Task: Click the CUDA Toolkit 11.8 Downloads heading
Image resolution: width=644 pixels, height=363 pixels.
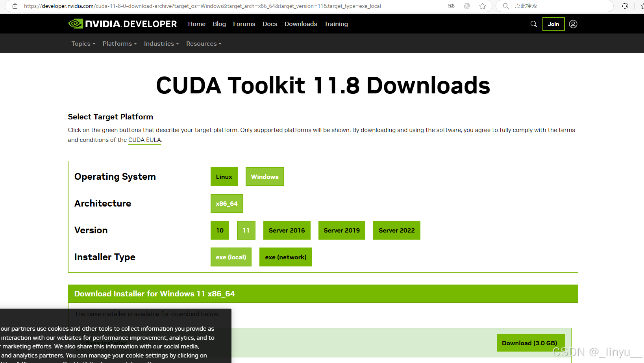Action: pyautogui.click(x=323, y=86)
